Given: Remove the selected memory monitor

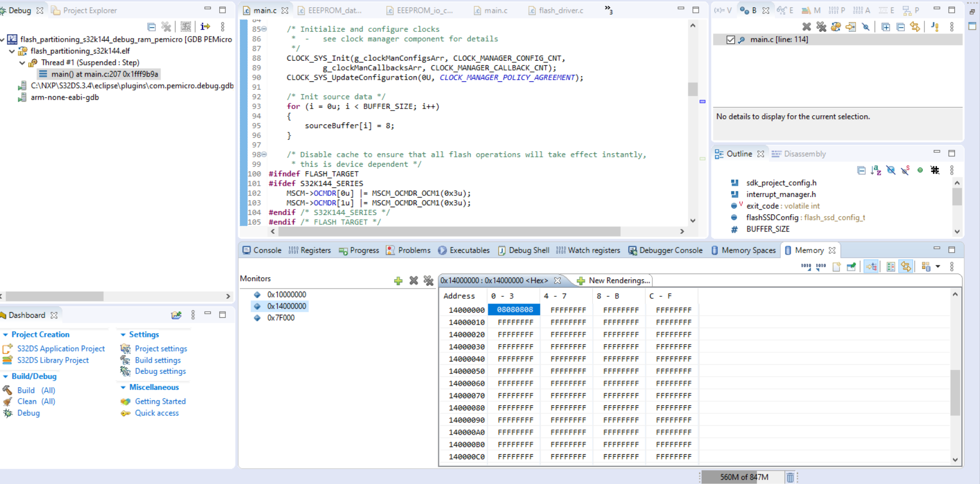Looking at the screenshot, I should (414, 281).
